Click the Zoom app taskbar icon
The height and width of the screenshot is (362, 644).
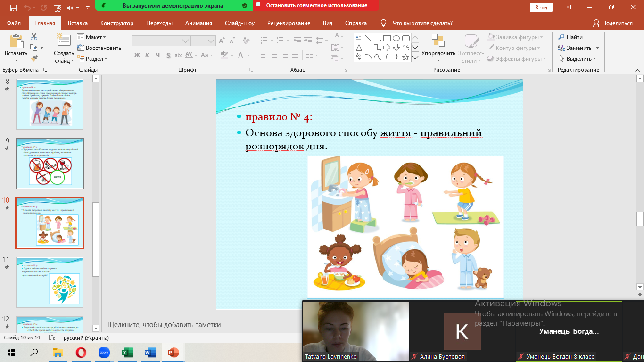pos(104,352)
